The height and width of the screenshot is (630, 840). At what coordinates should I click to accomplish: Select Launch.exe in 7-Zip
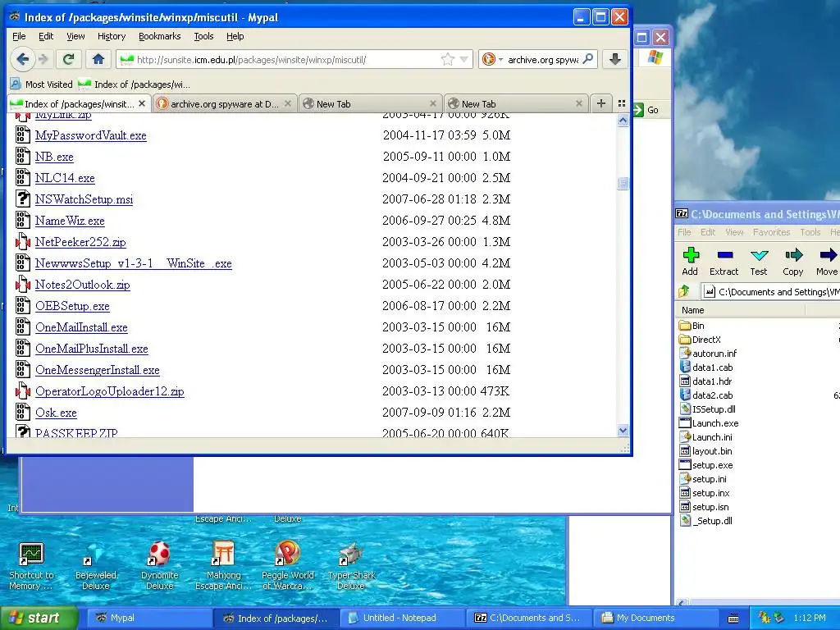coord(709,423)
